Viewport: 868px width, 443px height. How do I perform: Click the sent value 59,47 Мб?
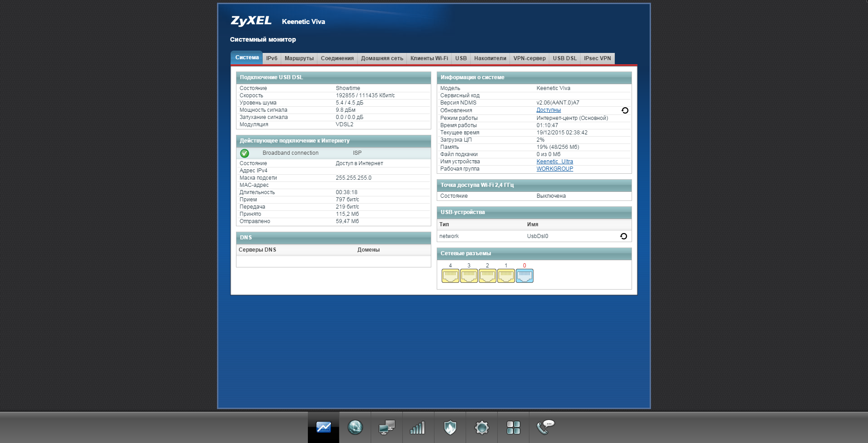pos(347,221)
